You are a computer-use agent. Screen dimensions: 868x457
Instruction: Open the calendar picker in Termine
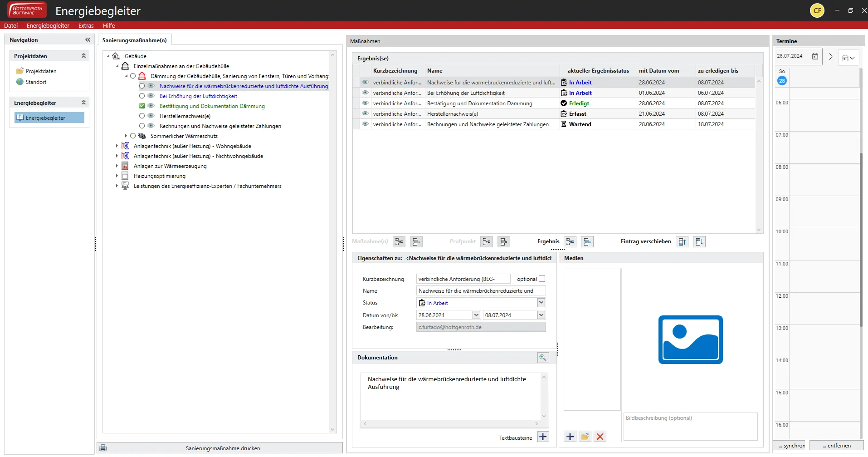coord(815,56)
